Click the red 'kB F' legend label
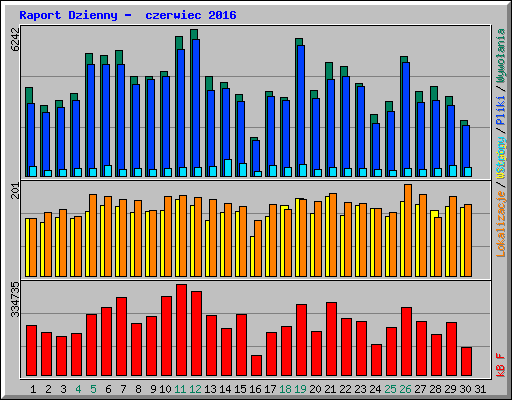This screenshot has height=400, width=512. point(501,365)
